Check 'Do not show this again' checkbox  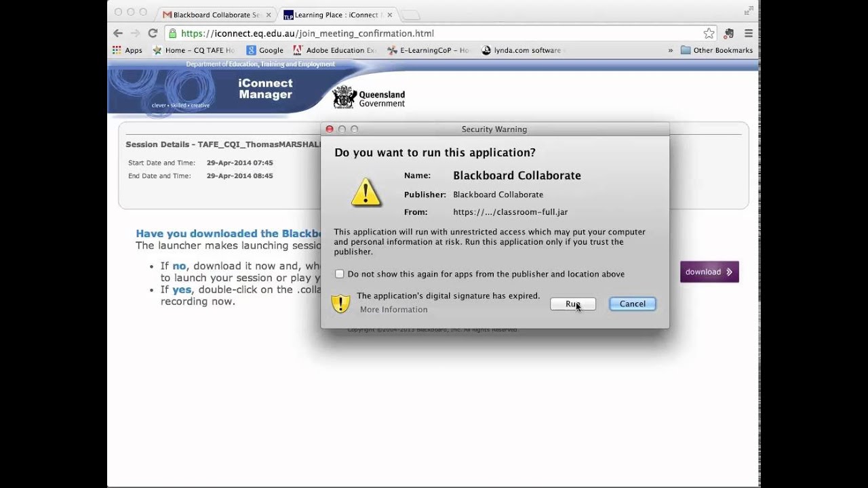click(340, 274)
